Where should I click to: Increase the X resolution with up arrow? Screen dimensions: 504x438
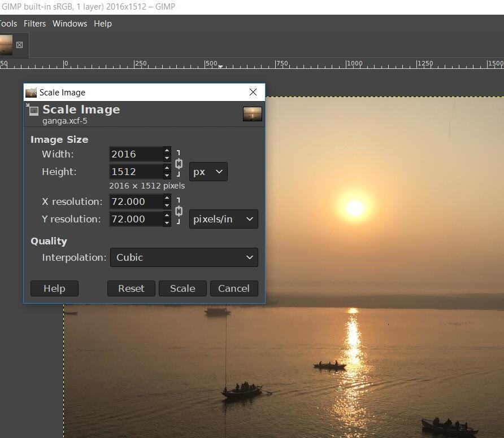pos(167,198)
